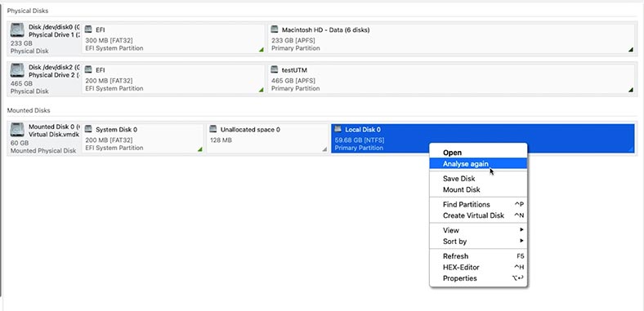Open Properties from context menu

478,278
